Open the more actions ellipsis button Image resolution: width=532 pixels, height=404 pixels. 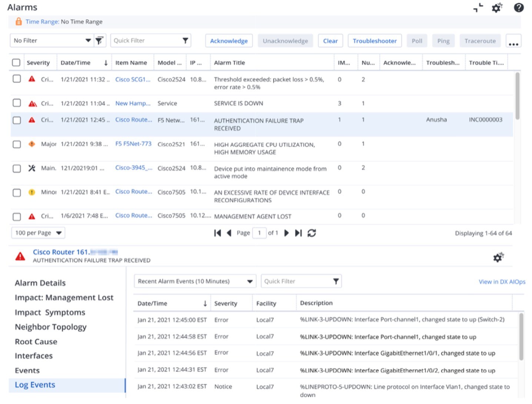[x=513, y=41]
